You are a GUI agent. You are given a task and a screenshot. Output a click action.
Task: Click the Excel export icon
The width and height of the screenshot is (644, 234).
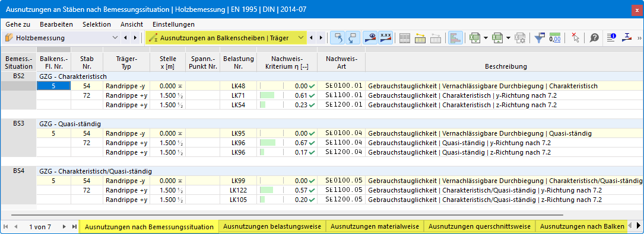[475, 38]
